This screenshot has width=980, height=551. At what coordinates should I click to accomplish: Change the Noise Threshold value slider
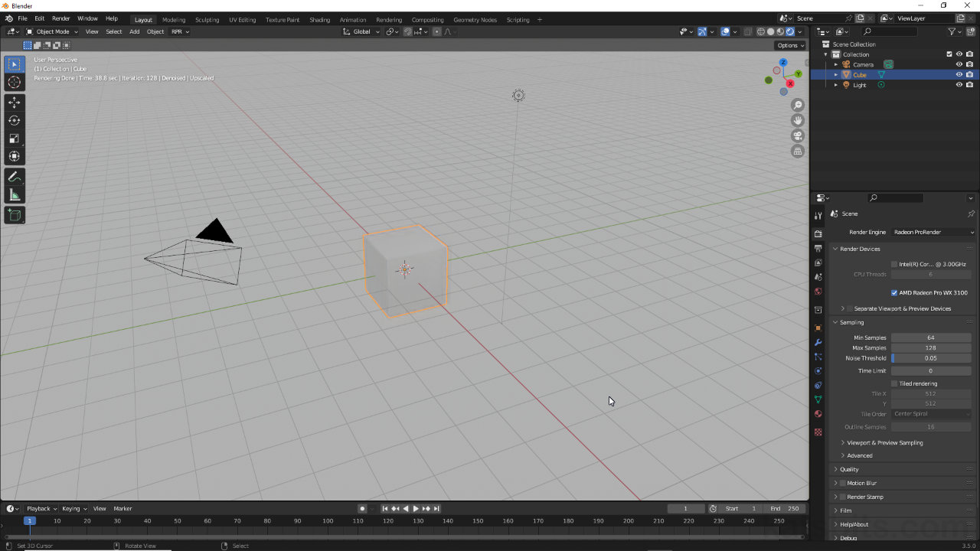pyautogui.click(x=931, y=358)
